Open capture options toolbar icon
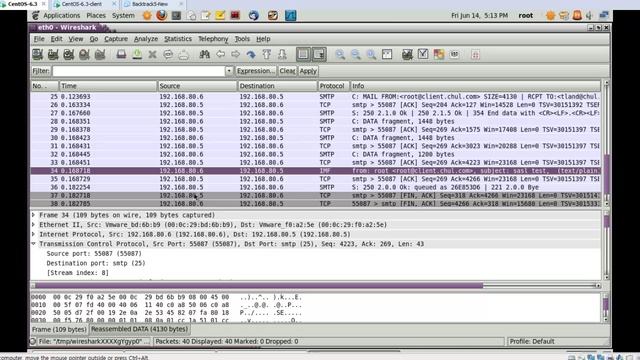Image resolution: width=640 pixels, height=360 pixels. [53, 54]
